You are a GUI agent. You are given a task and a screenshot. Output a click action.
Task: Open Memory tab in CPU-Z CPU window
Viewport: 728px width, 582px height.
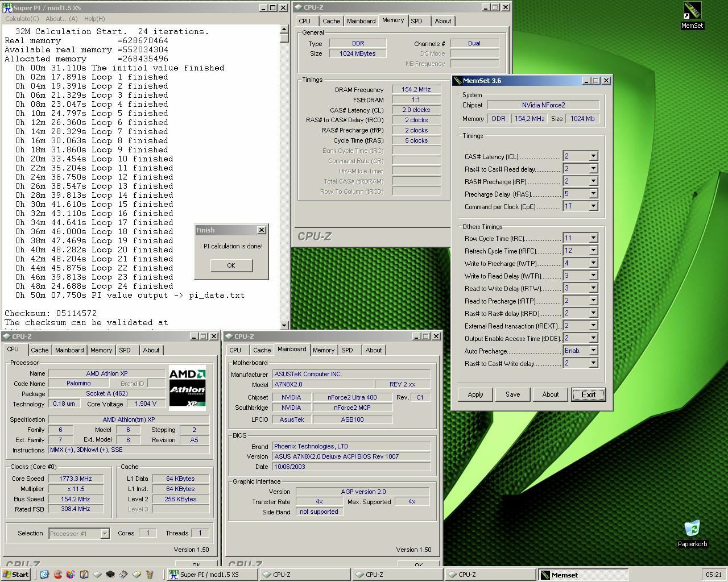[x=101, y=350]
